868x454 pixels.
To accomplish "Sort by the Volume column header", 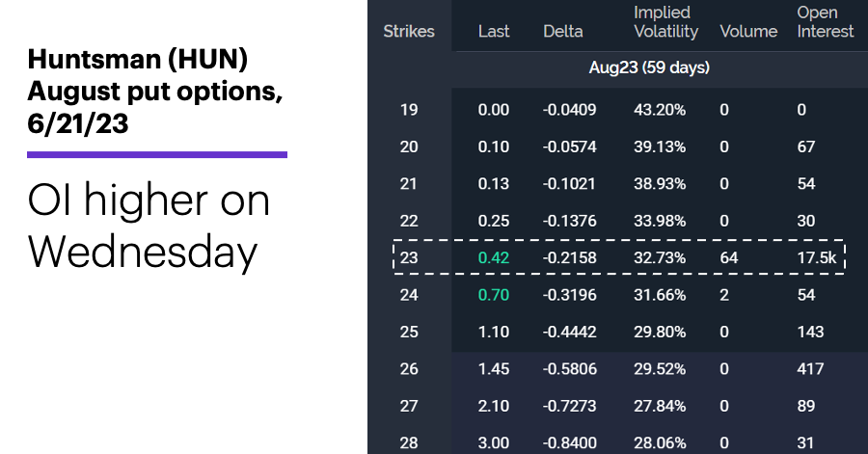I will [x=748, y=32].
